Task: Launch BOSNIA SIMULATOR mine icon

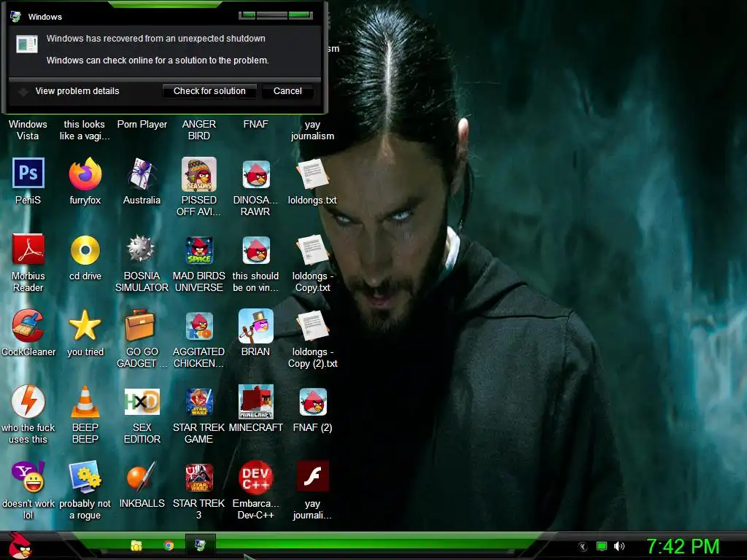Action: (141, 249)
